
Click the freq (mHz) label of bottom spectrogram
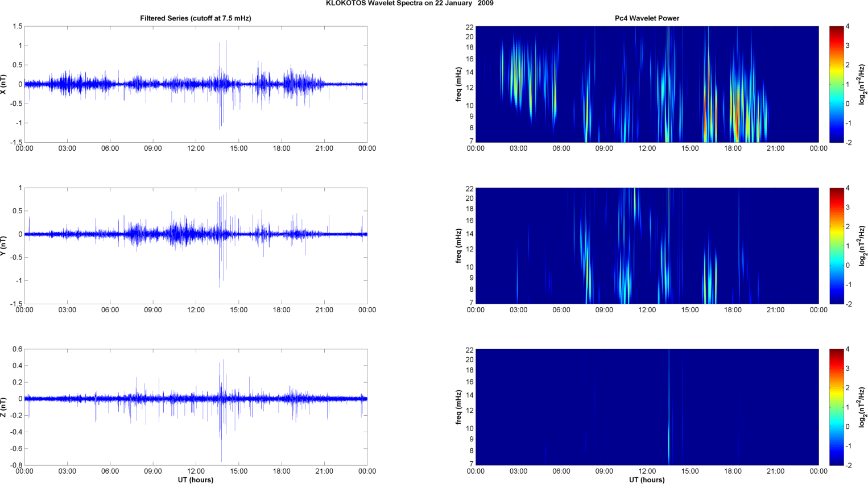[458, 407]
